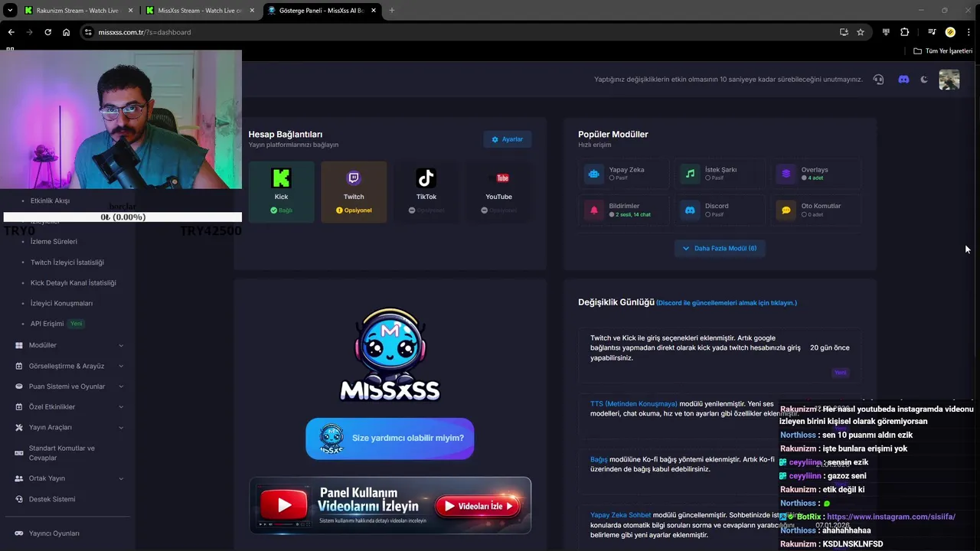Open the browser extensions puzzle icon

(905, 32)
